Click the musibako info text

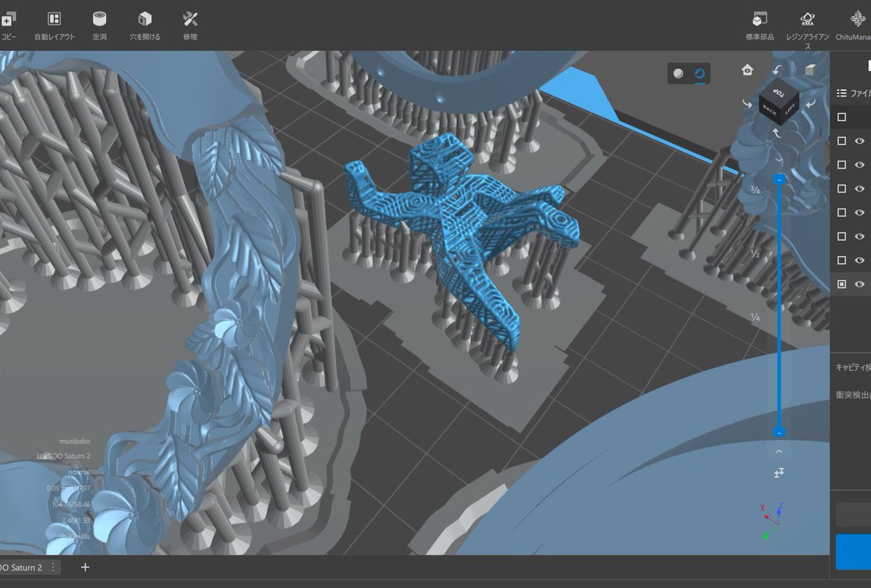[75, 441]
